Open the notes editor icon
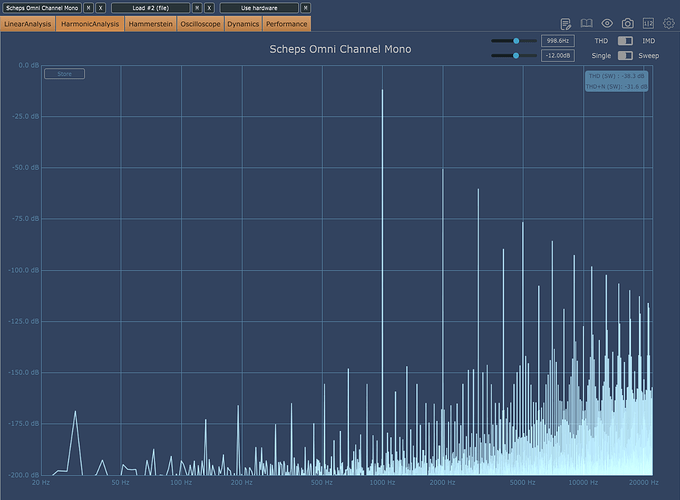 tap(566, 23)
